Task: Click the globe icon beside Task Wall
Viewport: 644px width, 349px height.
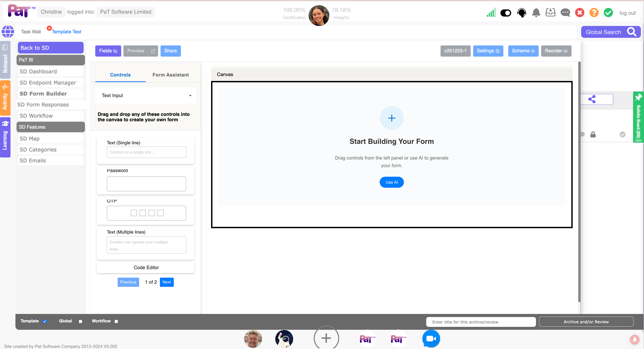Action: coord(8,32)
